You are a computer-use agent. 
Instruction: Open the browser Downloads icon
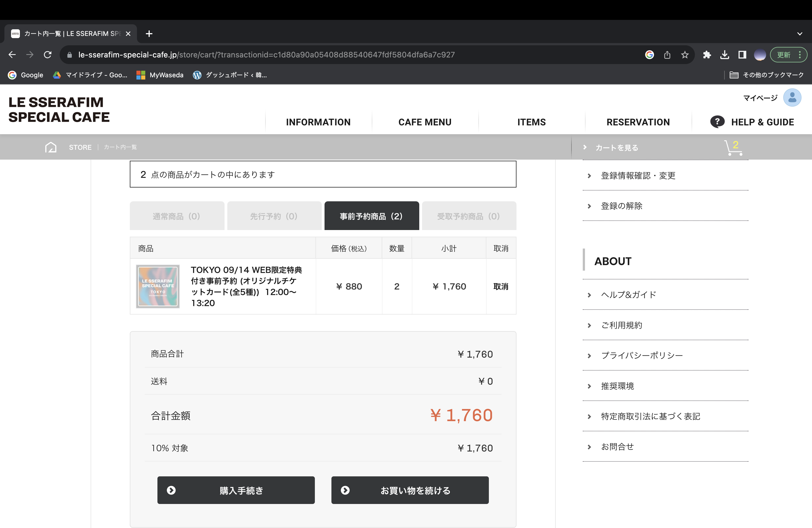(725, 55)
